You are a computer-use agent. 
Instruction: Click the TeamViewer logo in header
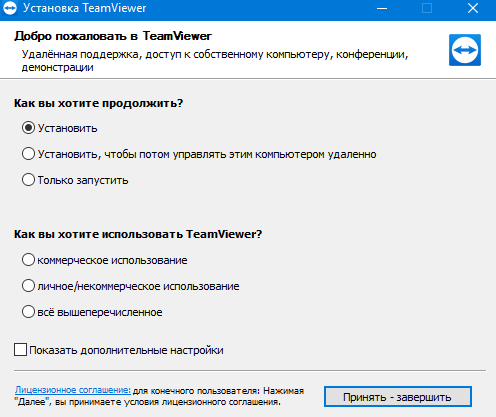465,50
